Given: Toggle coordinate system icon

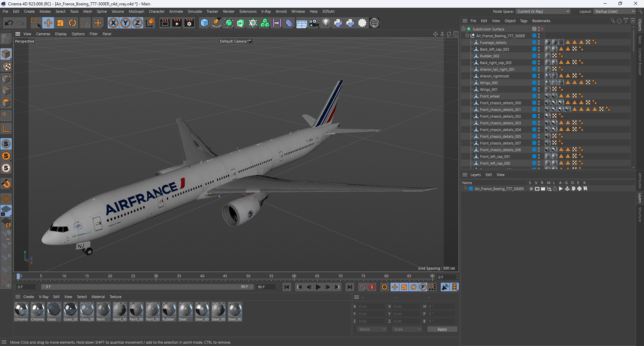Looking at the screenshot, I should tap(150, 23).
